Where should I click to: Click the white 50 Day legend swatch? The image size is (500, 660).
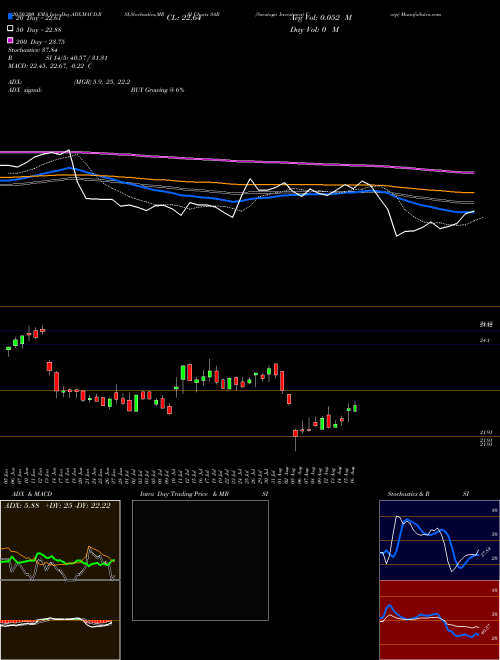[10, 29]
